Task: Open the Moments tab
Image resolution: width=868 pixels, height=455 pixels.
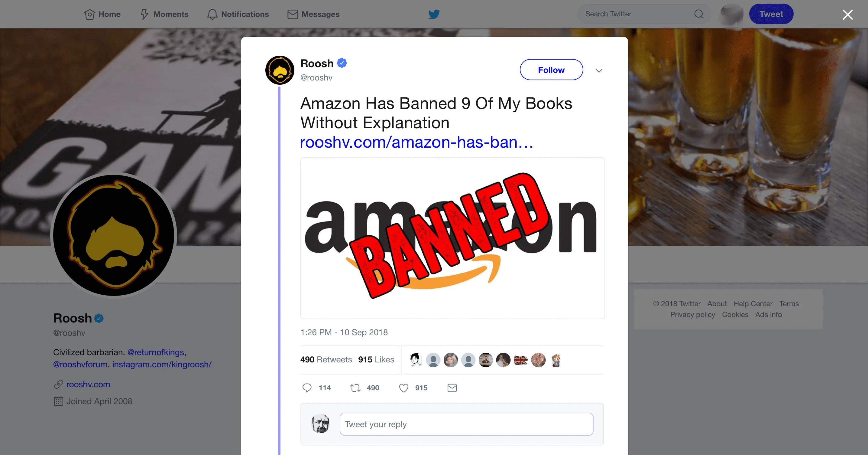Action: tap(164, 14)
